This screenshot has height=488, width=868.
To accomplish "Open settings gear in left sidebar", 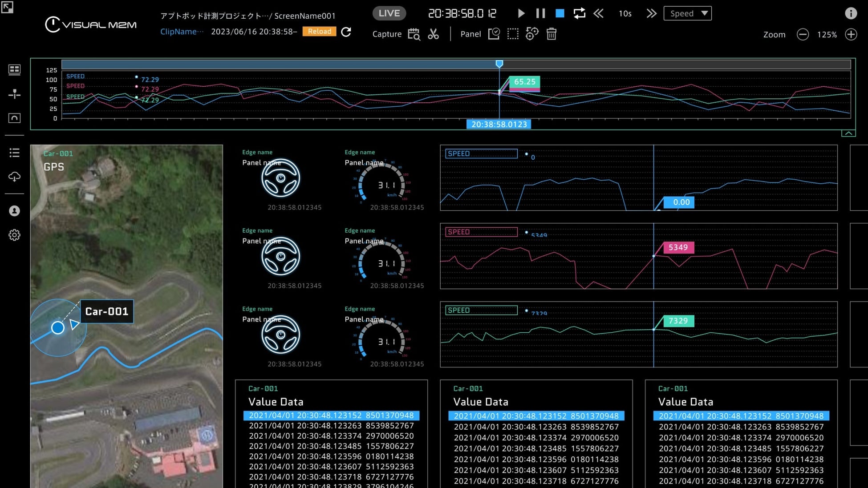I will pos(14,235).
